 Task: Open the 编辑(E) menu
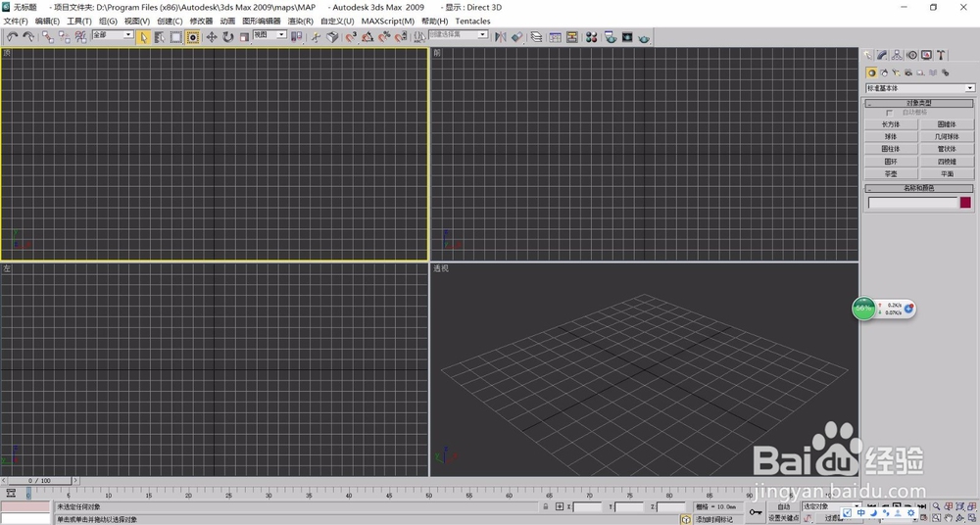[x=47, y=22]
